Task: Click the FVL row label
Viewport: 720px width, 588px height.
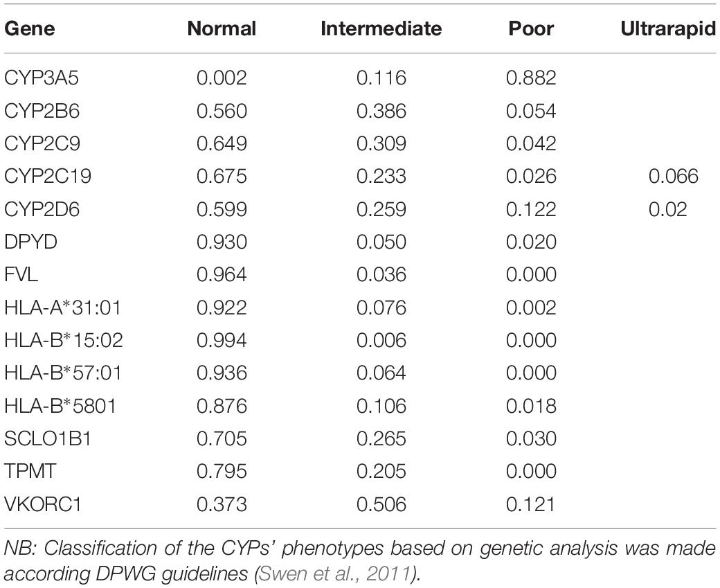Action: pos(21,274)
